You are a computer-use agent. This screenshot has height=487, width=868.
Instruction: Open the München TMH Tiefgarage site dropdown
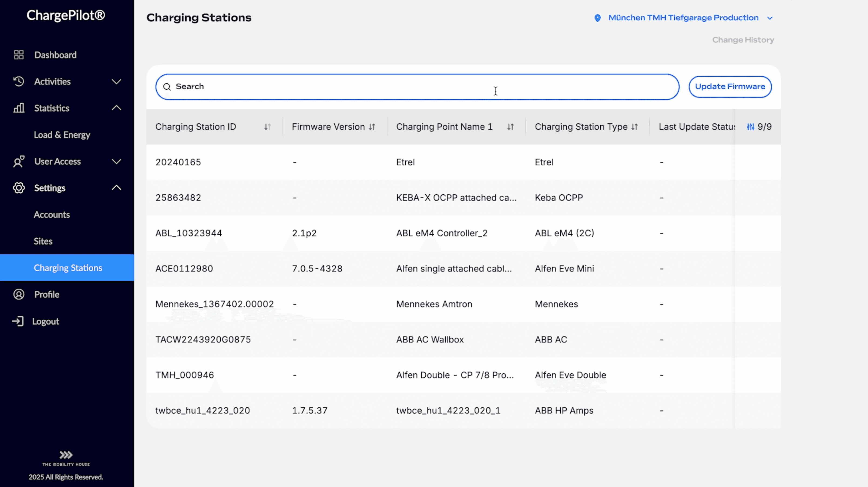770,18
